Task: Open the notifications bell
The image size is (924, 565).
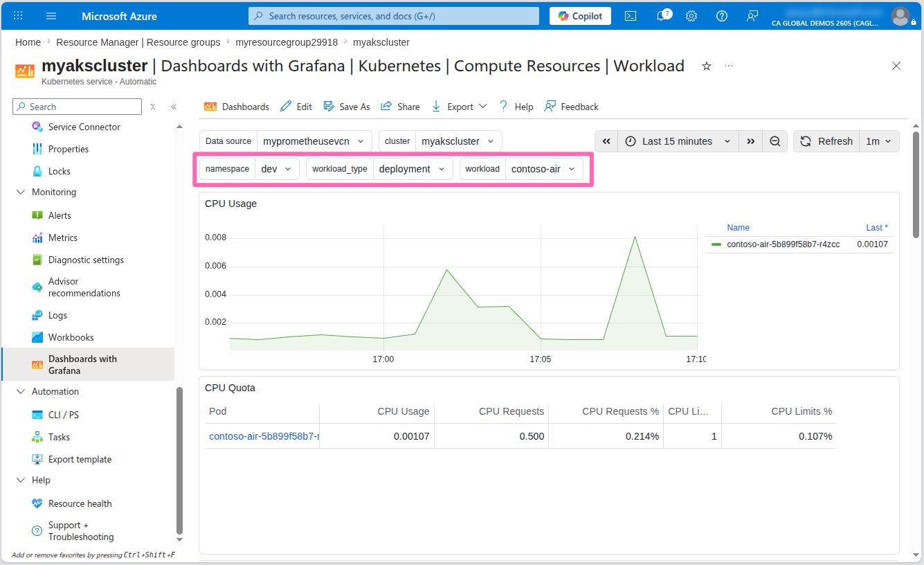Action: click(x=662, y=16)
